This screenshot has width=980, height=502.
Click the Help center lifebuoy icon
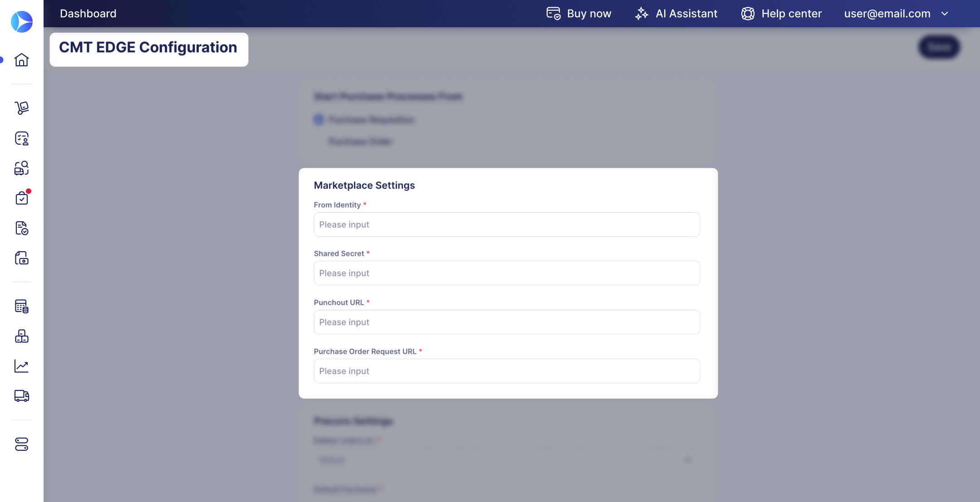pyautogui.click(x=748, y=14)
